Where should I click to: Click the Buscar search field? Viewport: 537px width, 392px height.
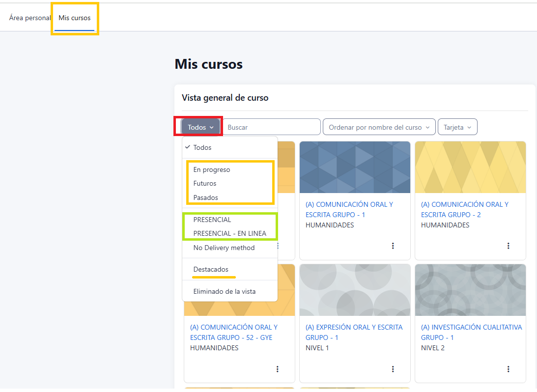tap(271, 127)
